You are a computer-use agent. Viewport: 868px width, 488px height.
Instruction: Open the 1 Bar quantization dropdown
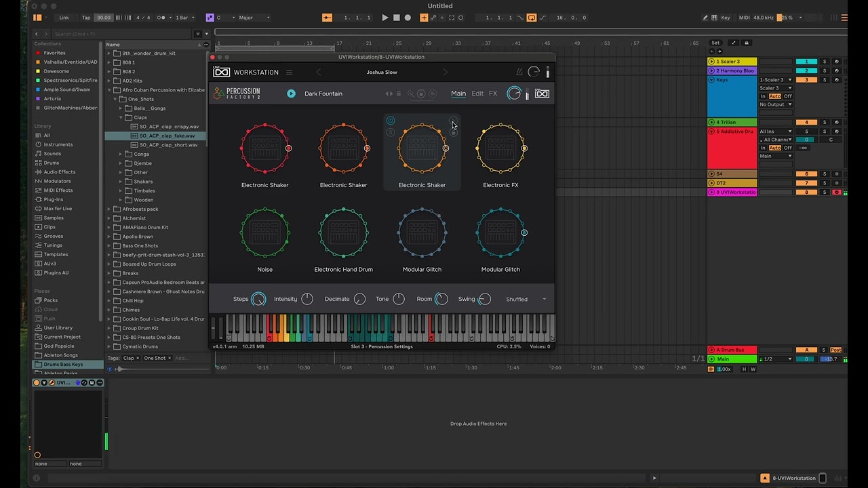184,18
